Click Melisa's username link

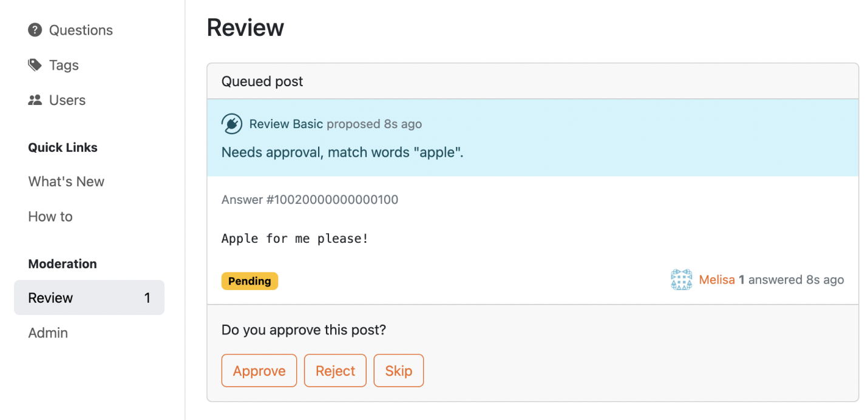(717, 279)
